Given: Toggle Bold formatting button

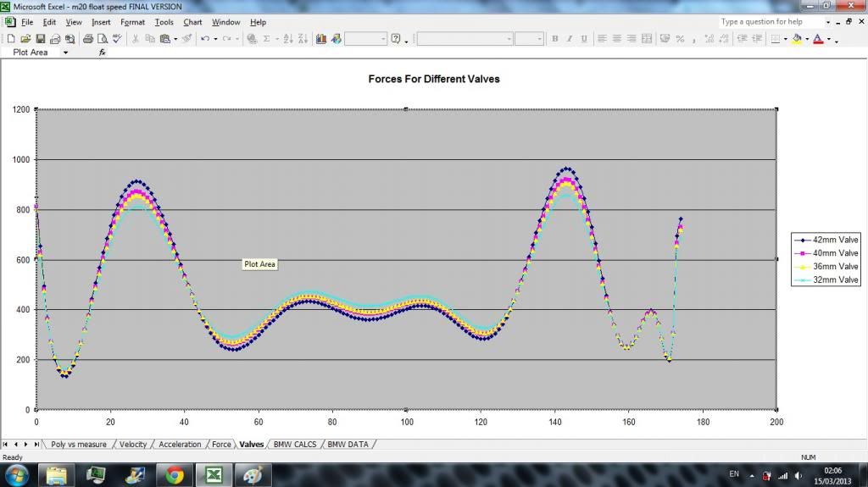Looking at the screenshot, I should click(x=555, y=39).
